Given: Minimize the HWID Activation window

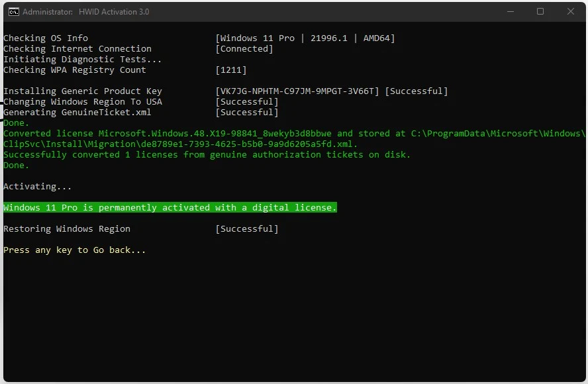Looking at the screenshot, I should [511, 12].
